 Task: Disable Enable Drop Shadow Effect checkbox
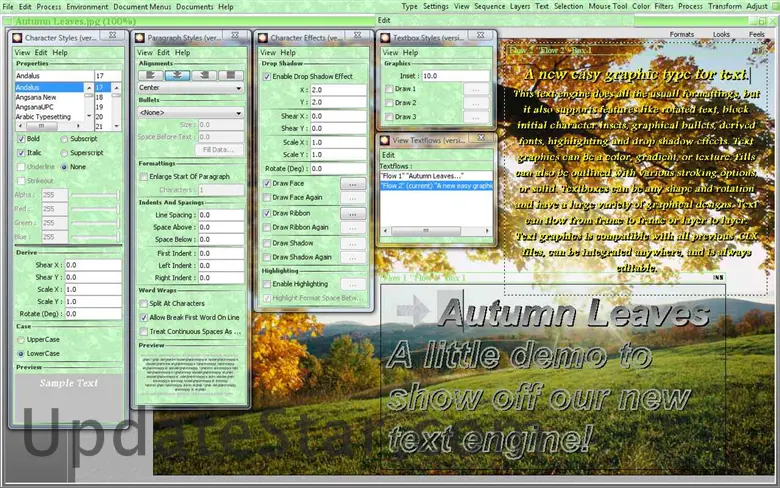pos(267,76)
